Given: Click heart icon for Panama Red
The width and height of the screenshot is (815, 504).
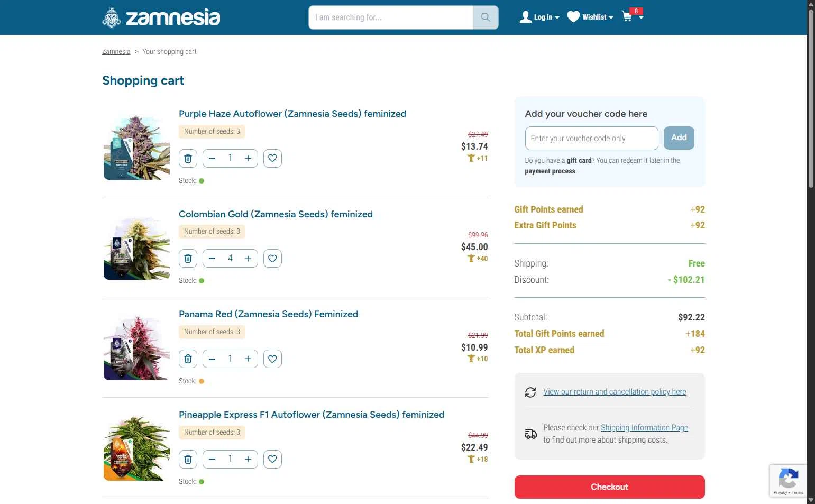Looking at the screenshot, I should [x=272, y=359].
